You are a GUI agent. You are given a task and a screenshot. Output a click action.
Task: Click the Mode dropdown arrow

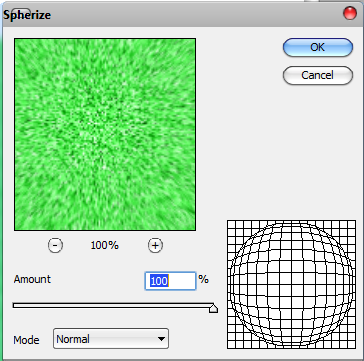(x=161, y=339)
